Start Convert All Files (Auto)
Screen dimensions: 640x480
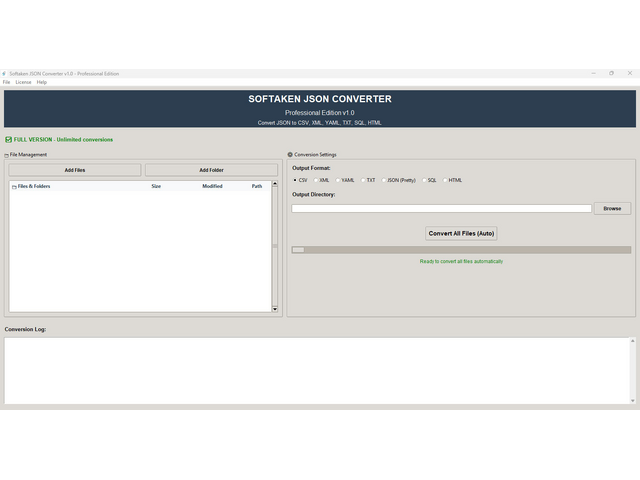[461, 233]
